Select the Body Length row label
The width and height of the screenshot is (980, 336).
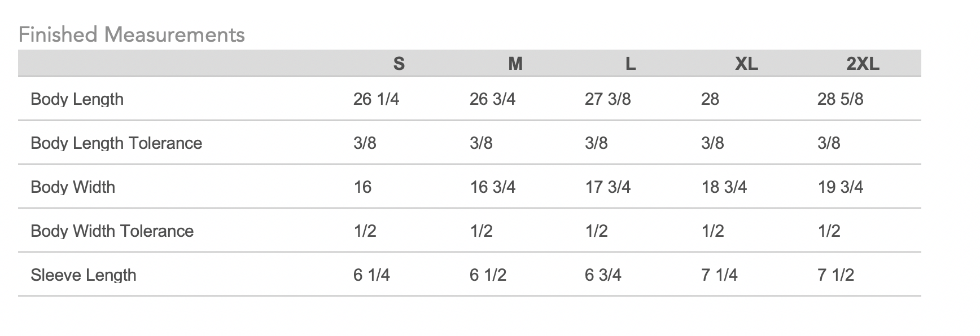(x=77, y=99)
